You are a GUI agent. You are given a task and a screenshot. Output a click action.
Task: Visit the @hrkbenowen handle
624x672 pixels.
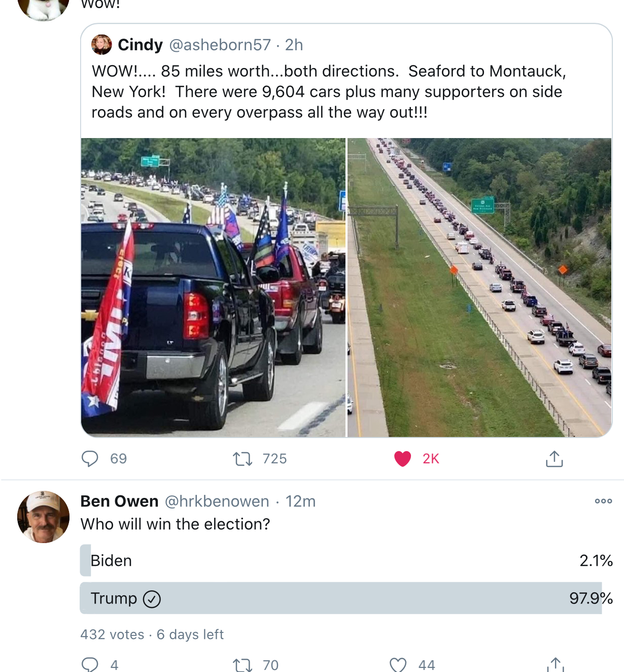coord(217,501)
